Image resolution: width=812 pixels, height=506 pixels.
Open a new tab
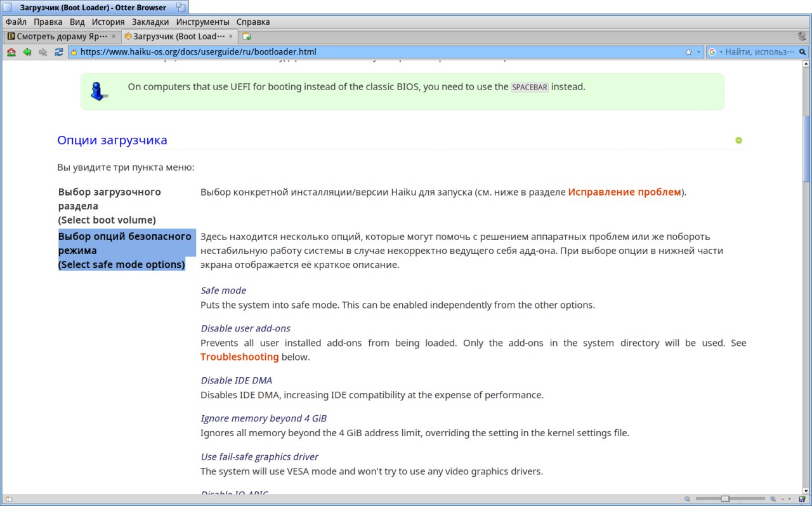[x=246, y=36]
